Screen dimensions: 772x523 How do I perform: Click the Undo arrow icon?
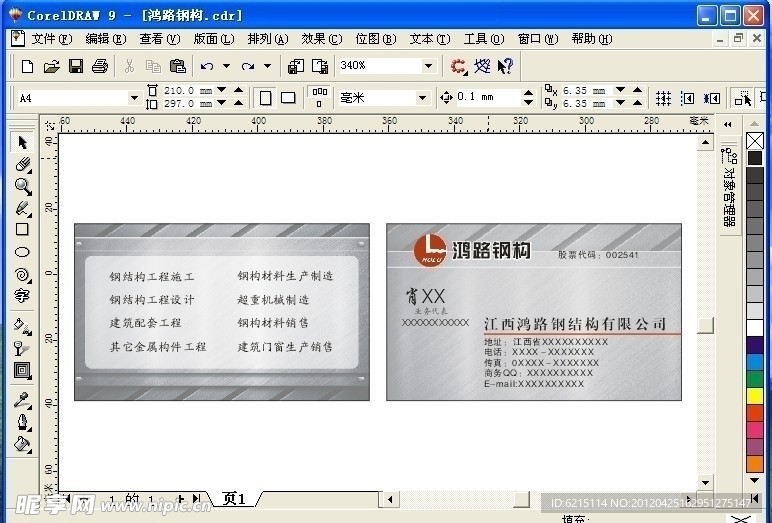pyautogui.click(x=207, y=66)
